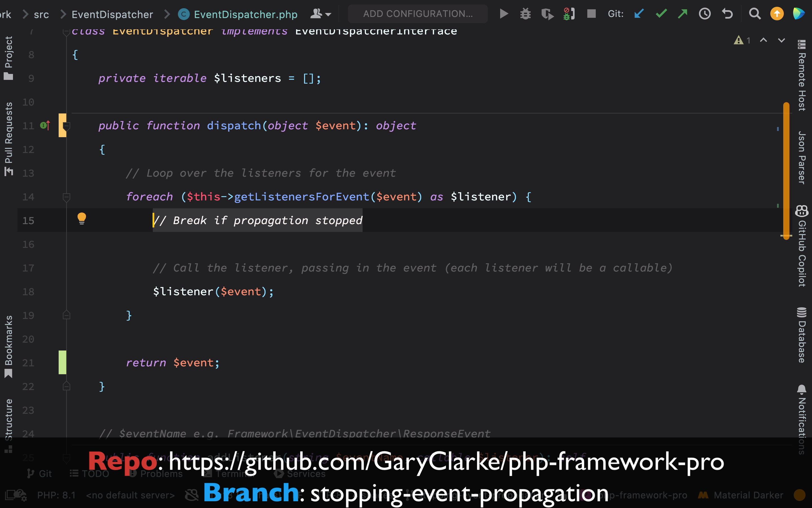Screen dimensions: 812x508
Task: Click the 'Loop over the listeners' comment
Action: tap(261, 173)
